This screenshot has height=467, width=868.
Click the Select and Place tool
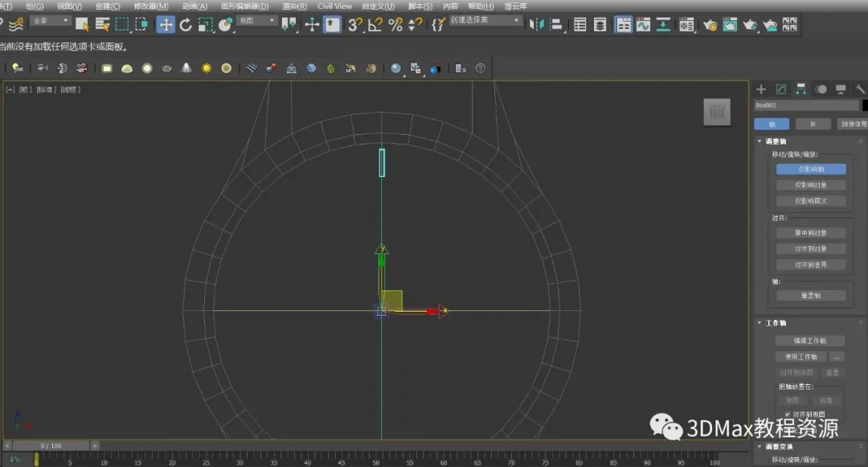(226, 24)
